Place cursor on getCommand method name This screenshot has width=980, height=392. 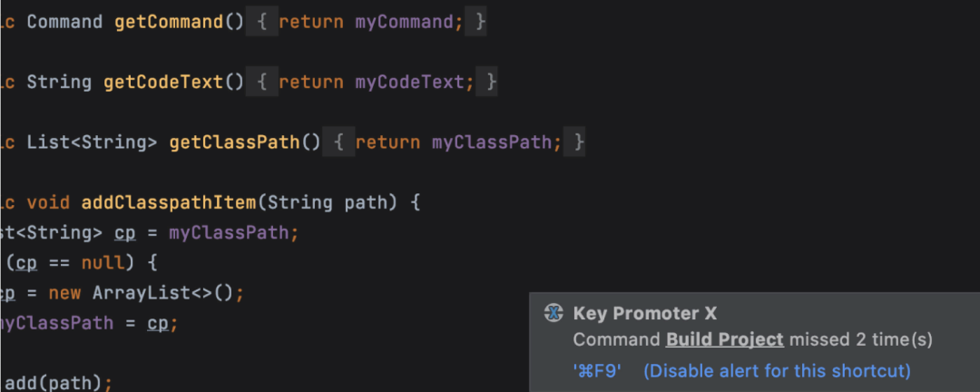169,22
